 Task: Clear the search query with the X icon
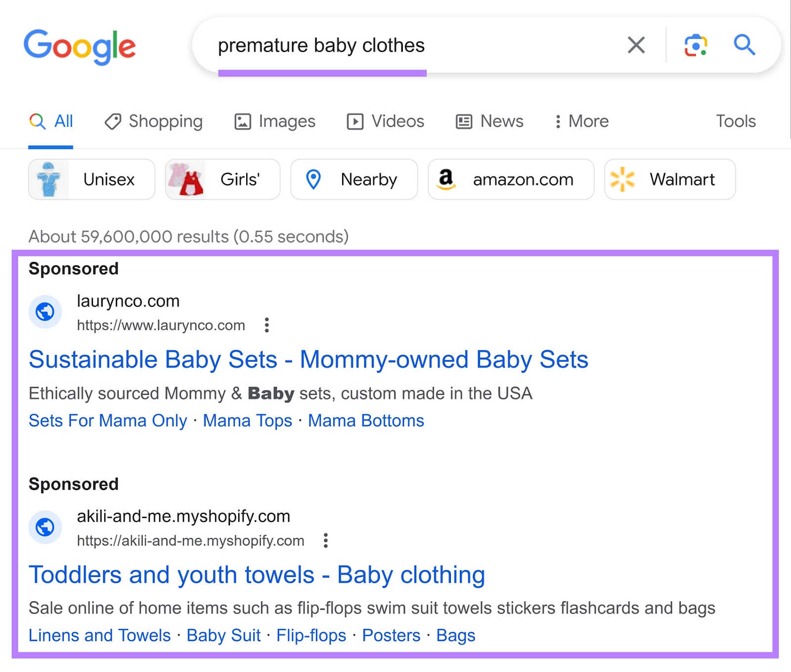636,45
